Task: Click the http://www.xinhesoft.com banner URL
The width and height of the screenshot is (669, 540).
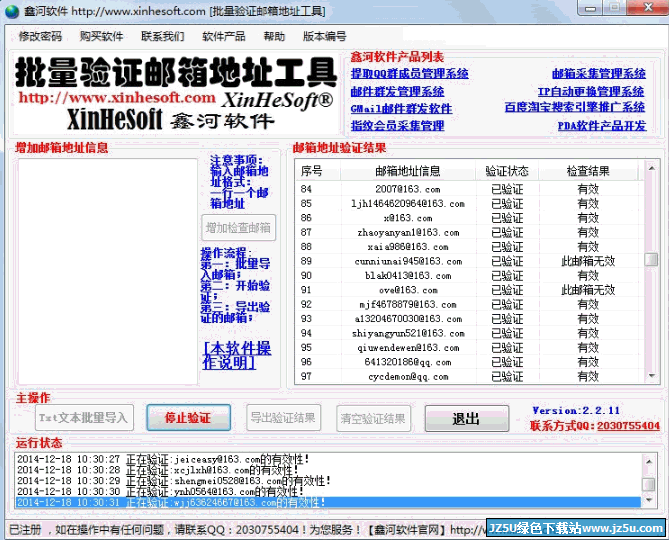Action: (117, 98)
